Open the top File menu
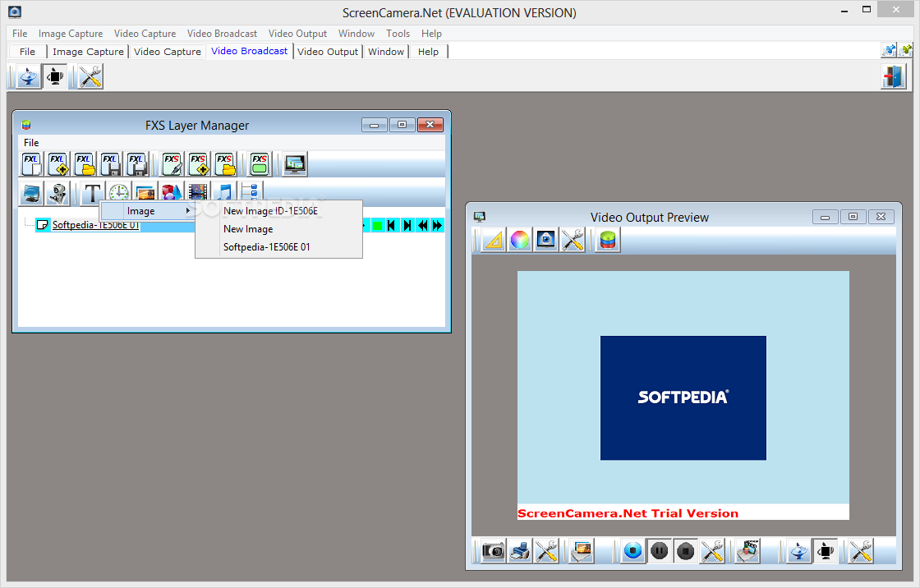The height and width of the screenshot is (588, 920). pos(20,34)
